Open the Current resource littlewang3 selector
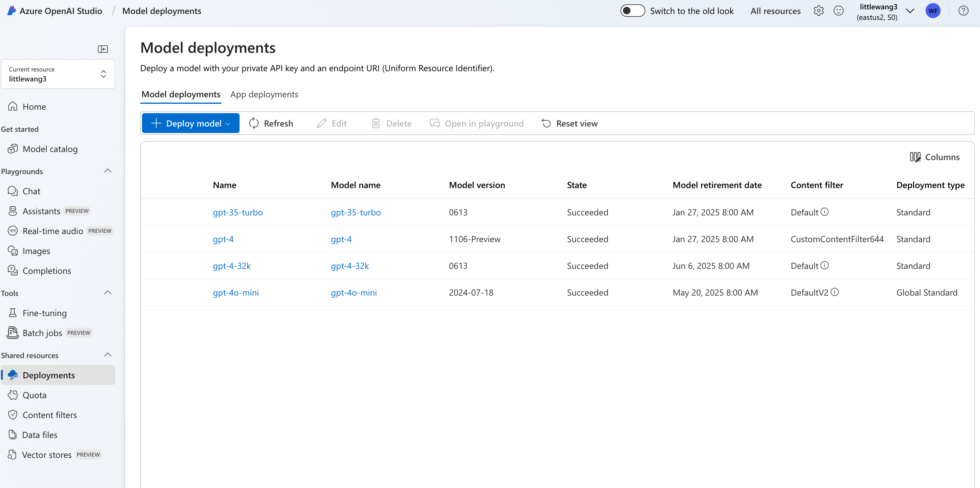 (x=58, y=74)
